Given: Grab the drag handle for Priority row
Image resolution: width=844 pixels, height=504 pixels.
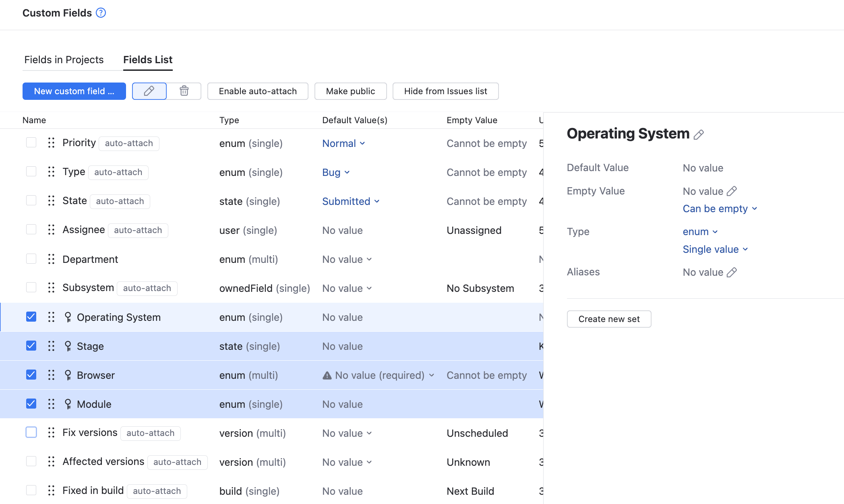Looking at the screenshot, I should [51, 143].
